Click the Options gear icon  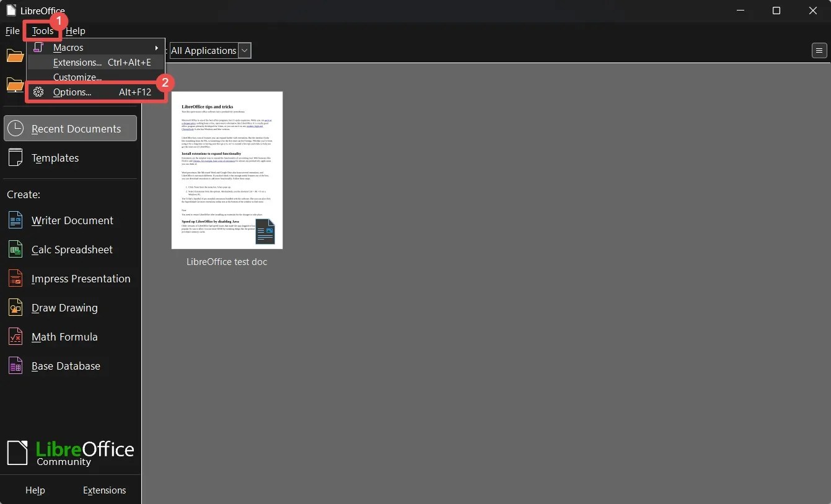(x=38, y=92)
